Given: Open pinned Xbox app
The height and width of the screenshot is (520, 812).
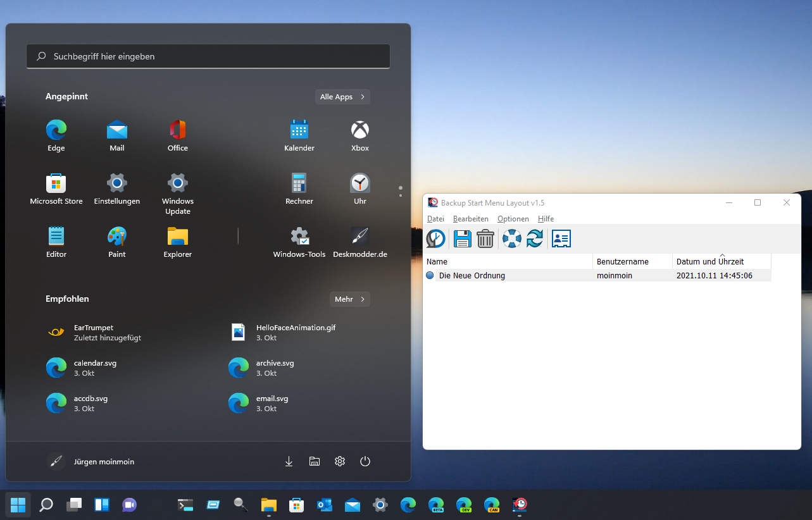Looking at the screenshot, I should tap(360, 136).
